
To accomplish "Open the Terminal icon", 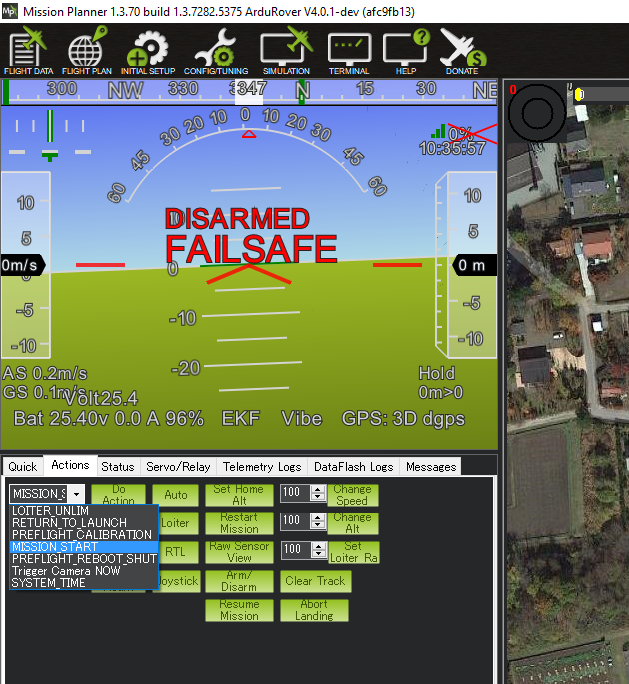I will pyautogui.click(x=348, y=52).
